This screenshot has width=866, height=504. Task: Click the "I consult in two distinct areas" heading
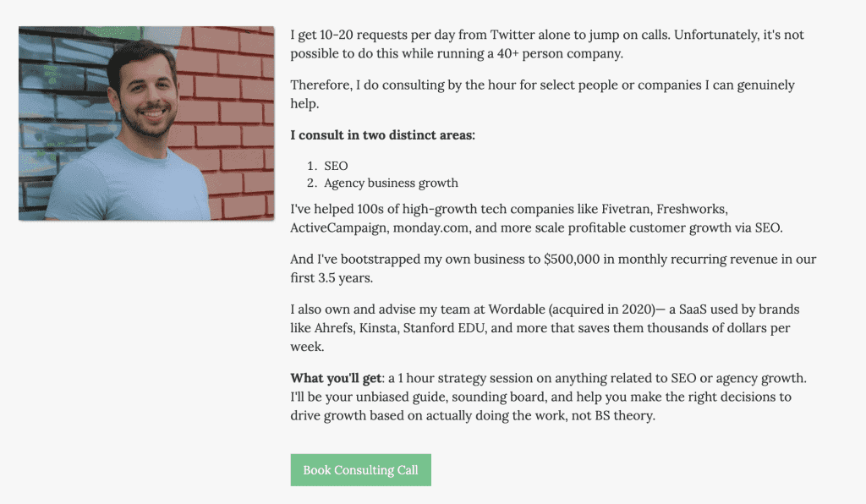tap(383, 134)
